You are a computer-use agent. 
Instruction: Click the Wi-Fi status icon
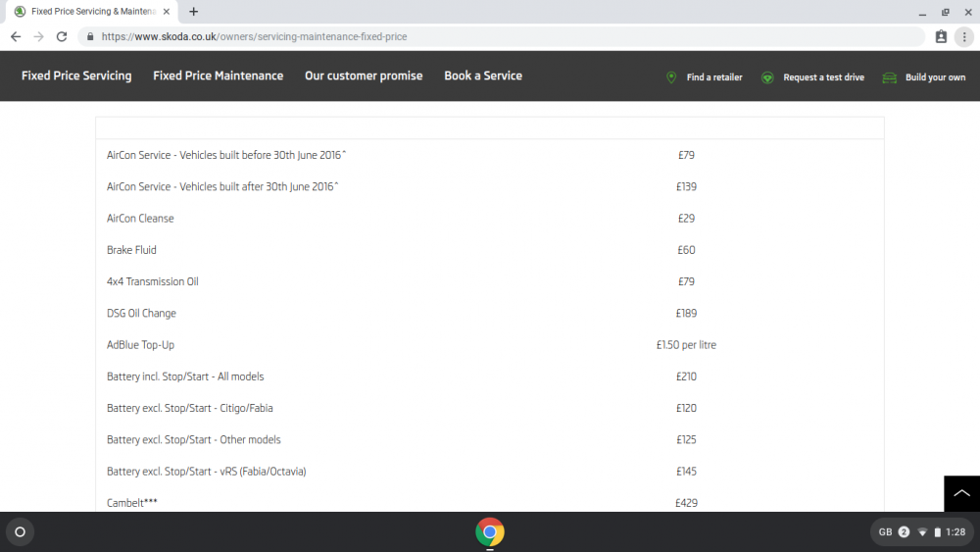[922, 532]
